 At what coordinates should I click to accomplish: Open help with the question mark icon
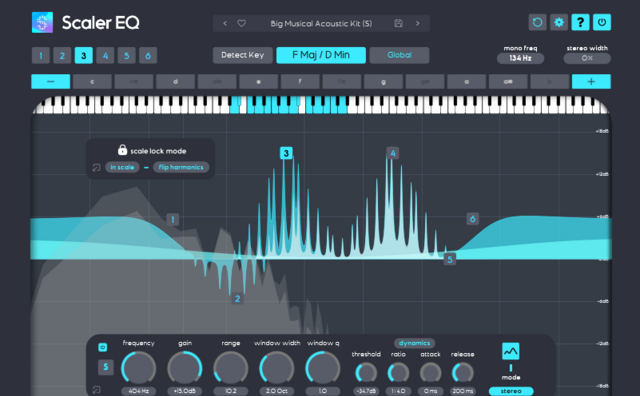pos(580,22)
